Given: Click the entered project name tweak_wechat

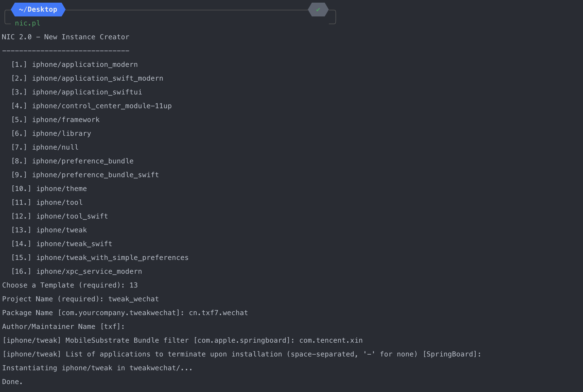Looking at the screenshot, I should (x=134, y=299).
